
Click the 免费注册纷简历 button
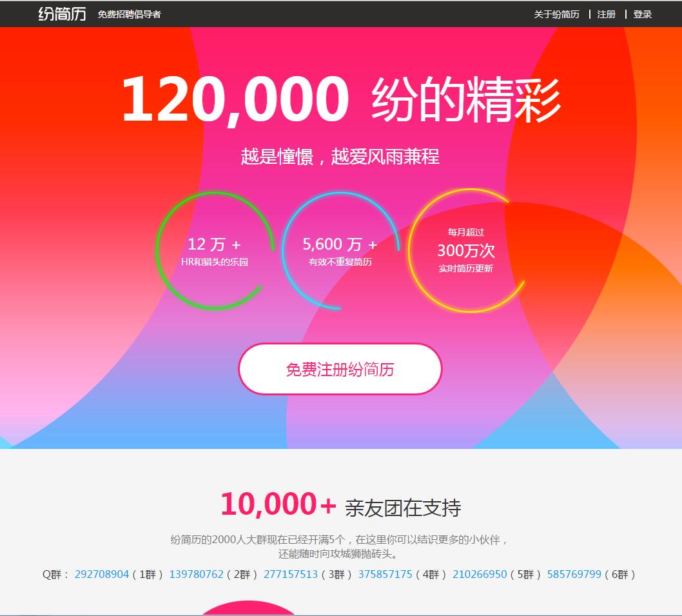coord(340,369)
